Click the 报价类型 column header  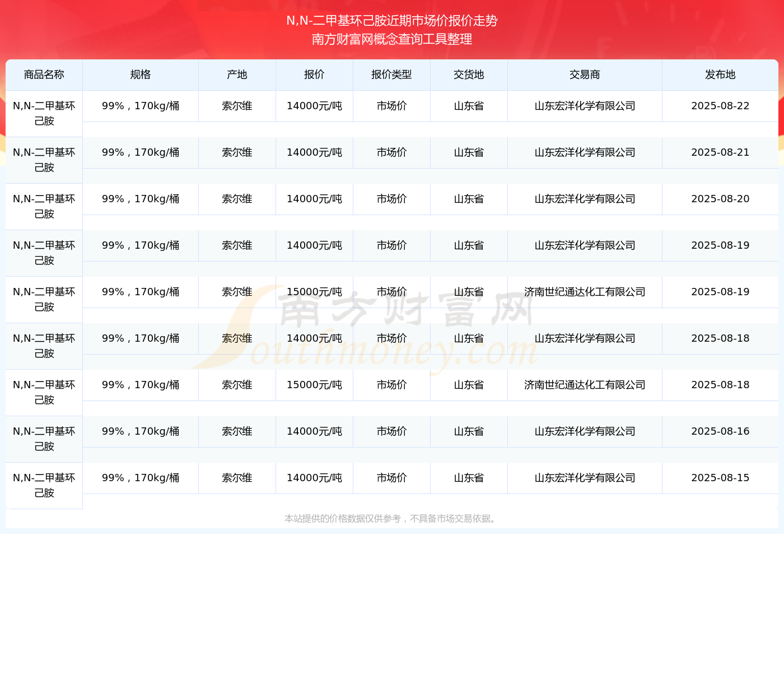click(x=391, y=75)
